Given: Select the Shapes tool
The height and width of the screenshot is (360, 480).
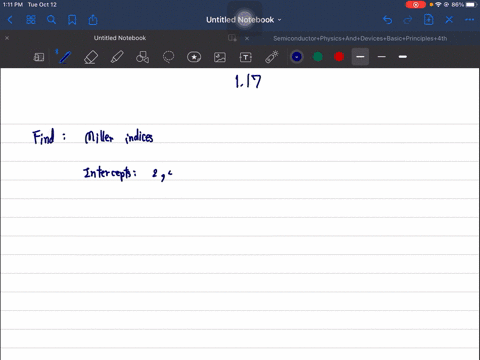Looking at the screenshot, I should 142,57.
